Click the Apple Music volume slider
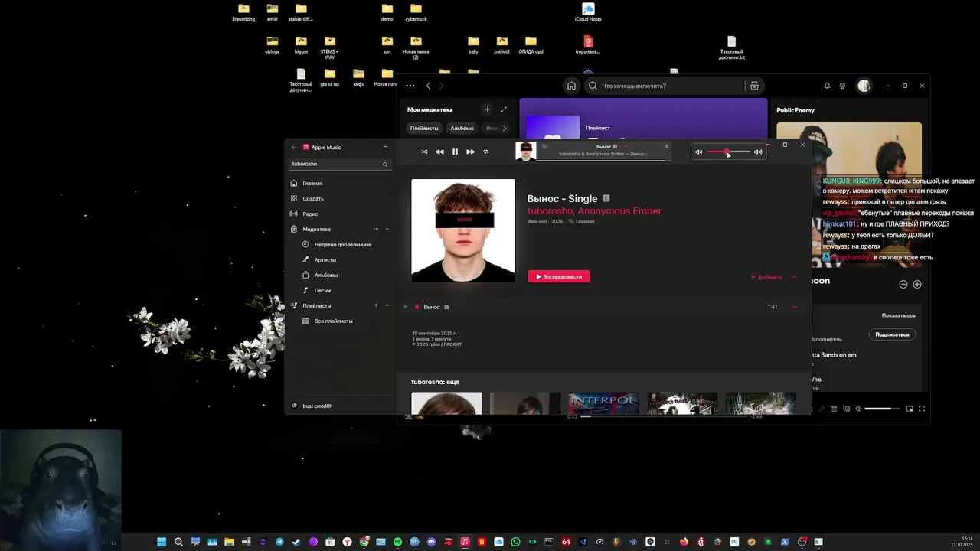Image resolution: width=980 pixels, height=551 pixels. coord(728,152)
